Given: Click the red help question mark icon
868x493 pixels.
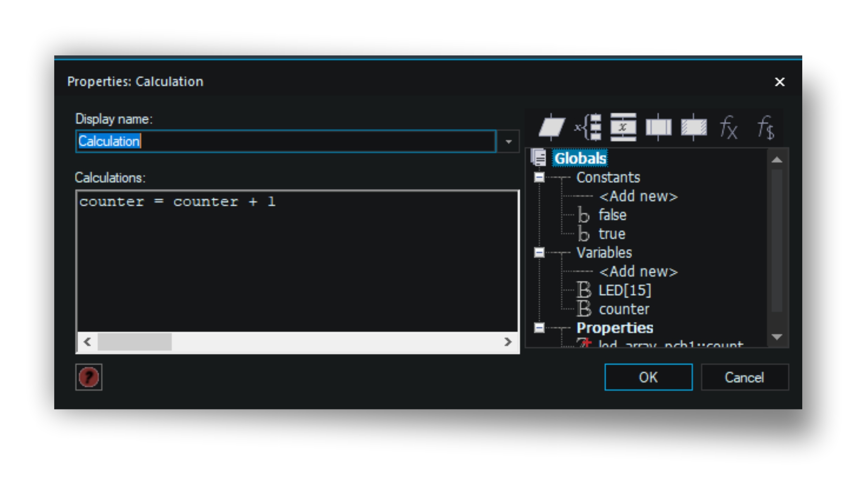Looking at the screenshot, I should click(88, 377).
